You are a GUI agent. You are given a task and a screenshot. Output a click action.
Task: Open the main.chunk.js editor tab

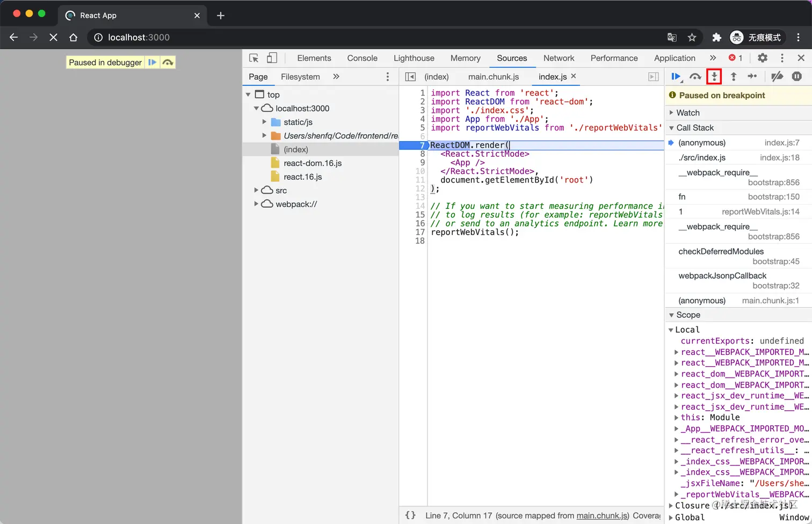click(x=494, y=77)
